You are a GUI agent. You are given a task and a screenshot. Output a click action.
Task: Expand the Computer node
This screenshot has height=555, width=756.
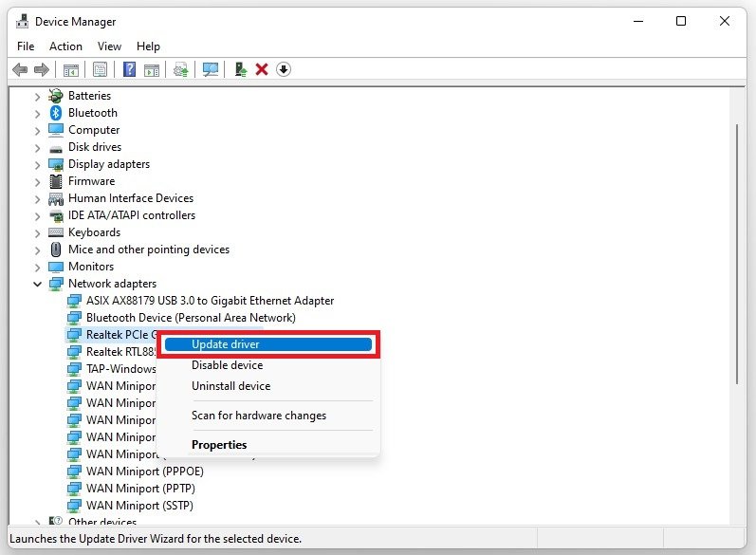tap(37, 131)
